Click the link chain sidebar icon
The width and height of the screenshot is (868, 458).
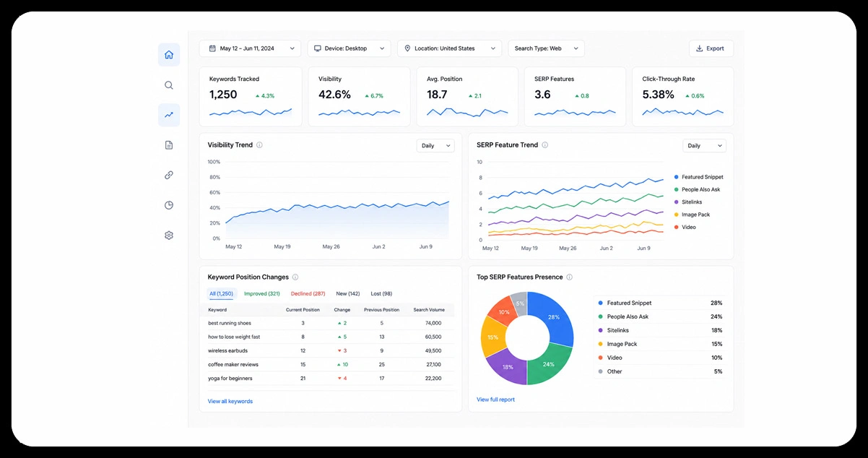(x=169, y=175)
